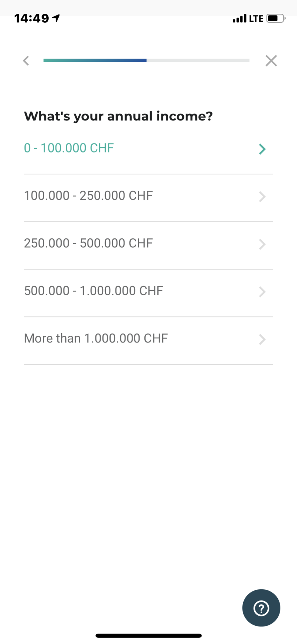Go back using the left arrow

(26, 61)
